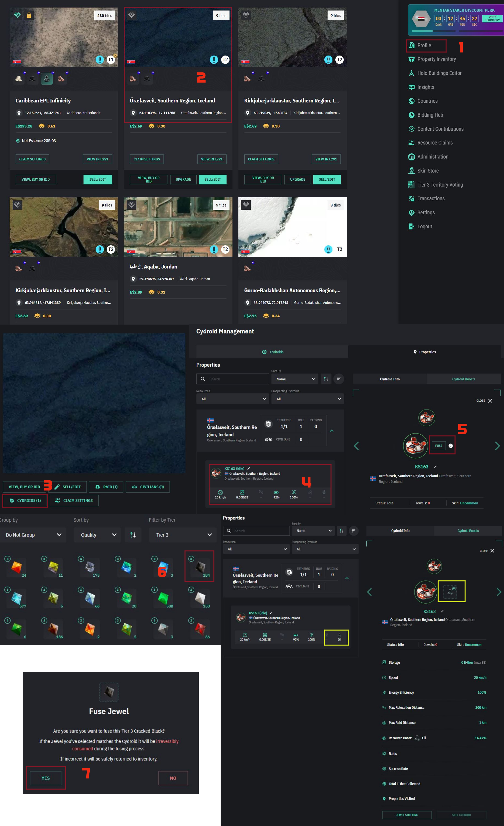Click the JEWEL SLOTTING button
Screen dimensions: 504x826
coord(407,815)
